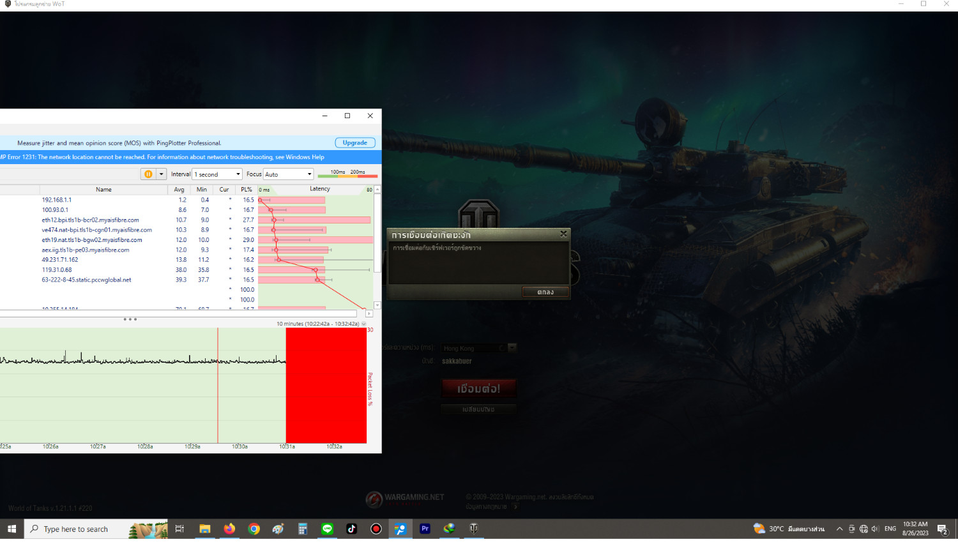Open the Hong Kong server dropdown
This screenshot has width=958, height=560.
coord(512,348)
